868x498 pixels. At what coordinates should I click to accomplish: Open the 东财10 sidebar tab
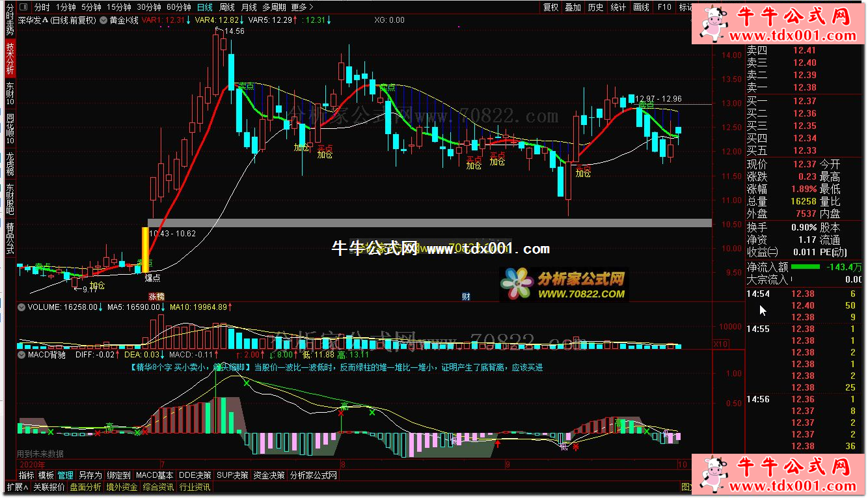(x=10, y=94)
